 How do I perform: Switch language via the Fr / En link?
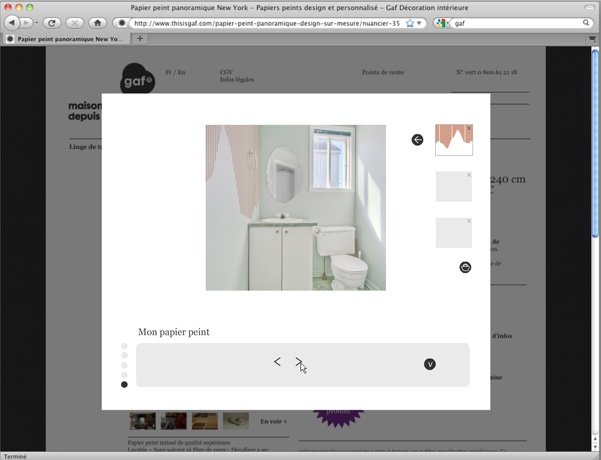click(x=175, y=72)
